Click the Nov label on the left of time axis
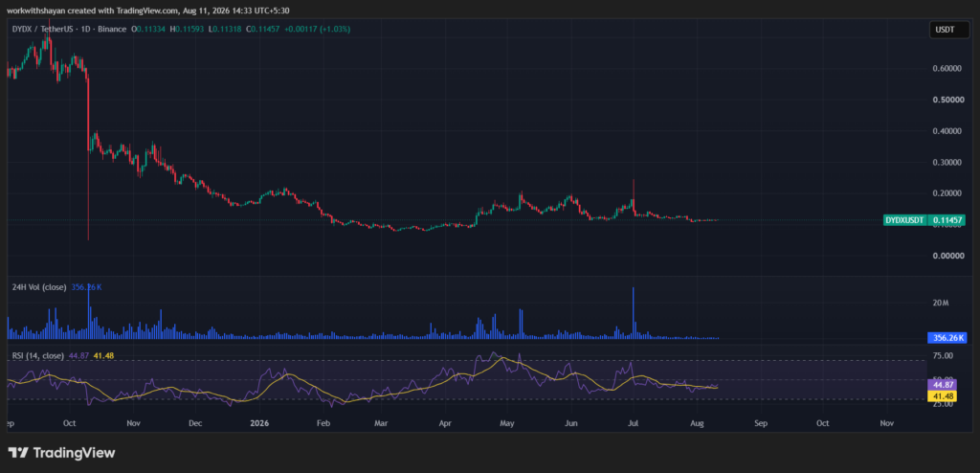The width and height of the screenshot is (980, 473). [132, 423]
